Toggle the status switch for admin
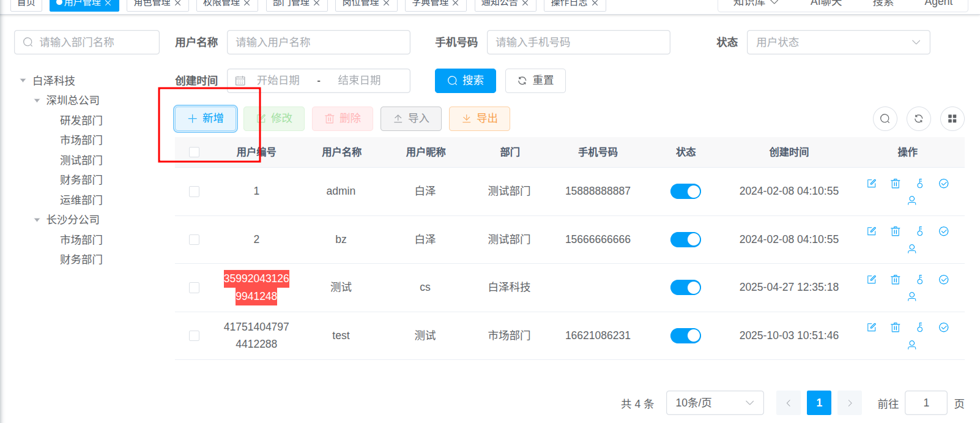The width and height of the screenshot is (980, 423). pyautogui.click(x=685, y=192)
